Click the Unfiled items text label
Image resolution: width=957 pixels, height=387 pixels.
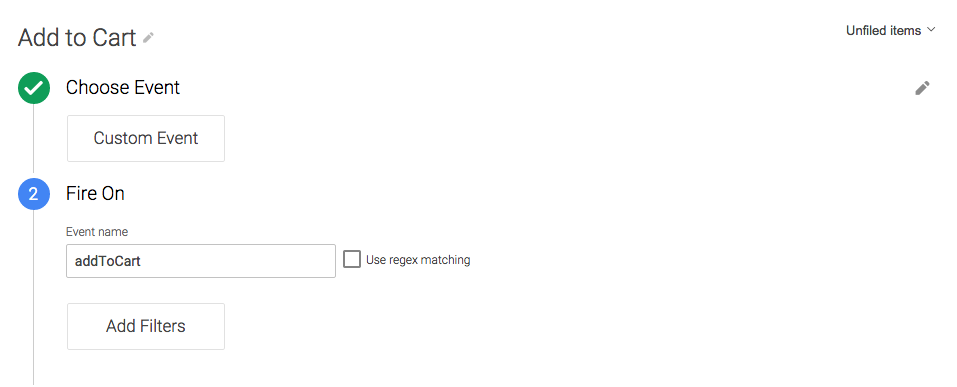883,31
